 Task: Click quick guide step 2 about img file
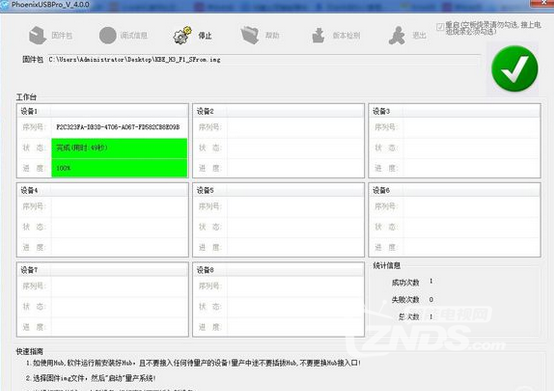pos(91,378)
